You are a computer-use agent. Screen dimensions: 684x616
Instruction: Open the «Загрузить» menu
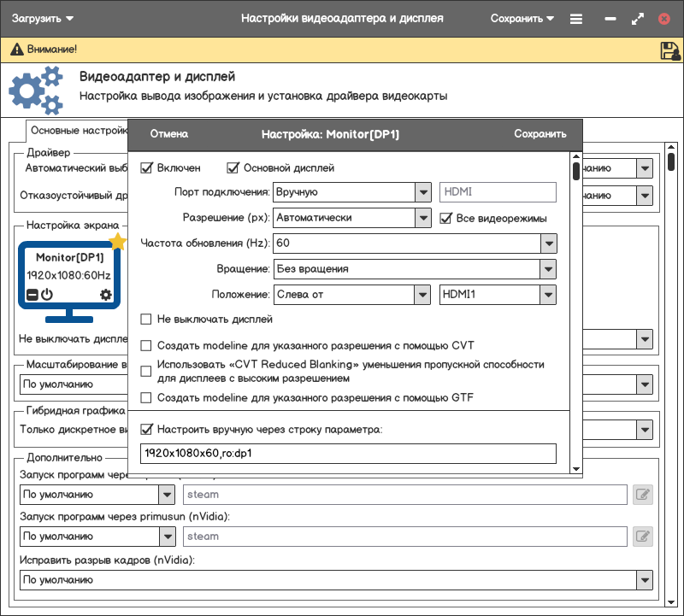[x=43, y=18]
